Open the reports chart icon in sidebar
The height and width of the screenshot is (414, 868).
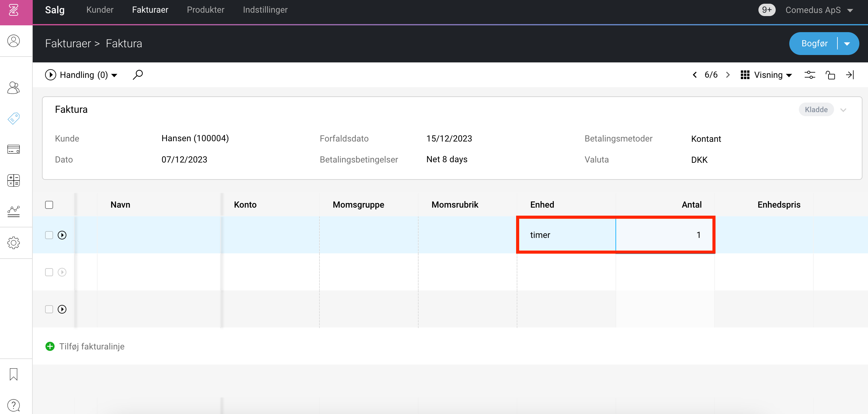(x=14, y=211)
